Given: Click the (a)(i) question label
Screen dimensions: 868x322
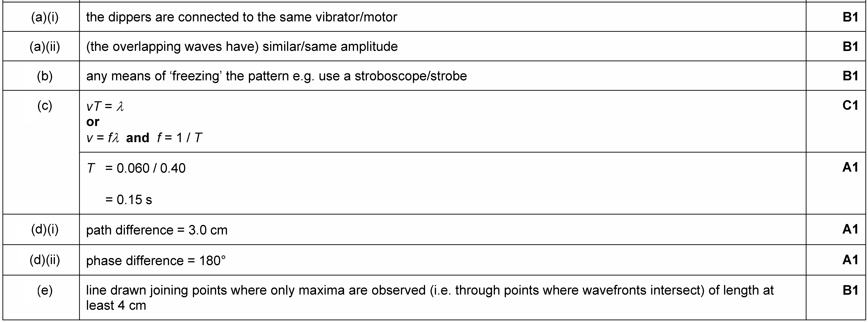Looking at the screenshot, I should (44, 17).
